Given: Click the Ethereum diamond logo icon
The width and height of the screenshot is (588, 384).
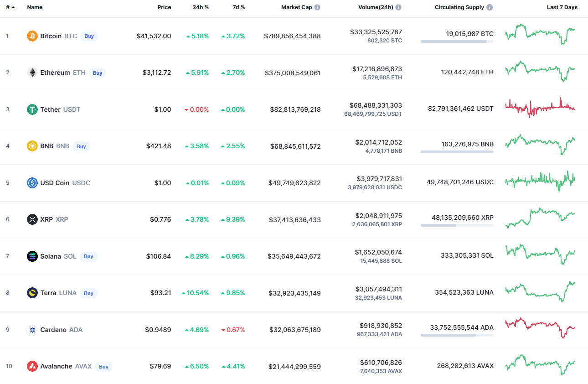Looking at the screenshot, I should [x=32, y=73].
